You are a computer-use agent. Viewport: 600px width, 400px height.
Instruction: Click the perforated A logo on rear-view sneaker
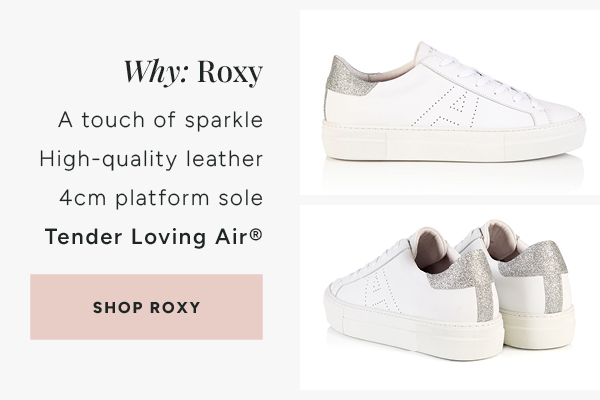pos(381,289)
